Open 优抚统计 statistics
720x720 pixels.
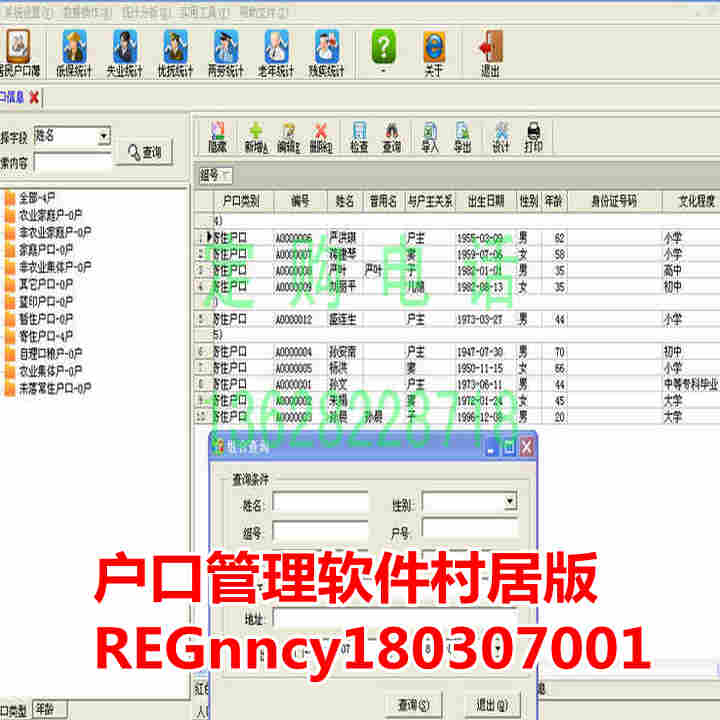(x=175, y=51)
